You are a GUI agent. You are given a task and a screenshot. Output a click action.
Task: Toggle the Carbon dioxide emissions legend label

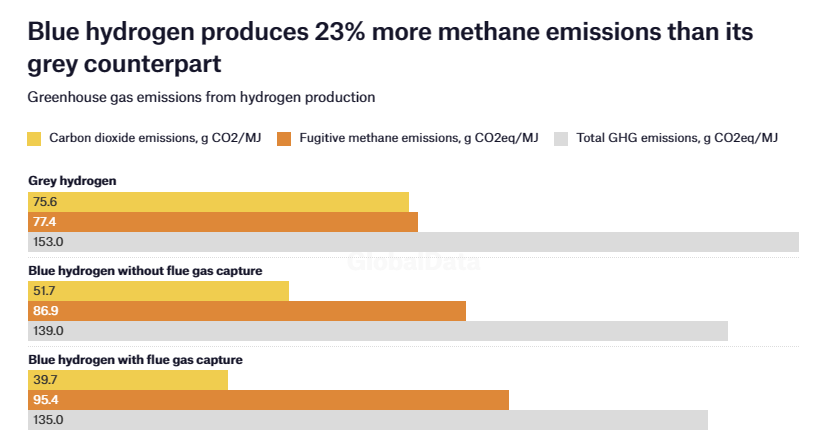[155, 138]
